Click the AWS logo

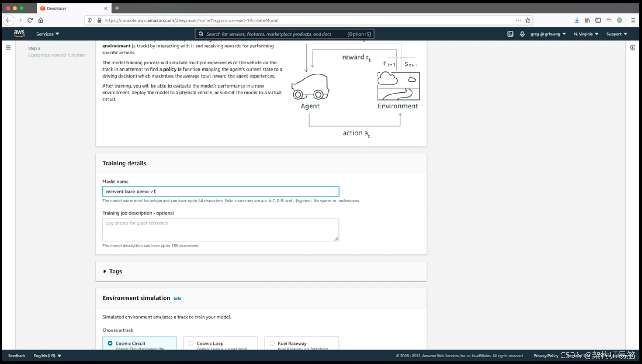pos(19,34)
